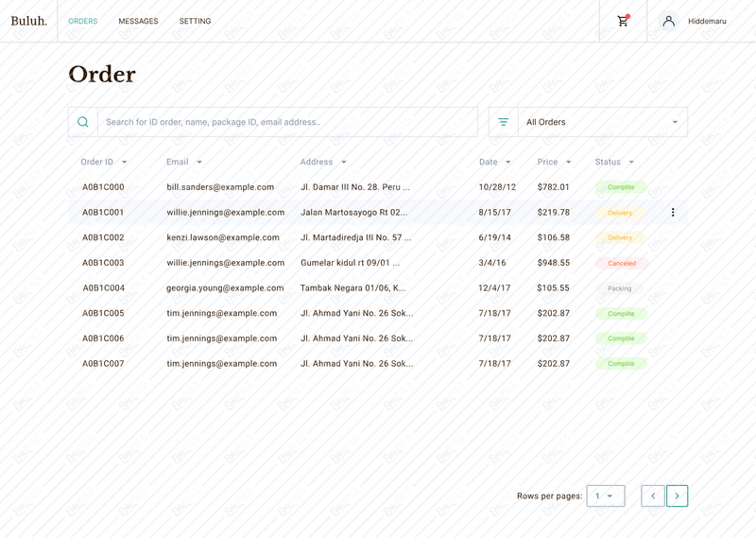The width and height of the screenshot is (756, 538).
Task: Open the MESSAGES tab
Action: 138,21
